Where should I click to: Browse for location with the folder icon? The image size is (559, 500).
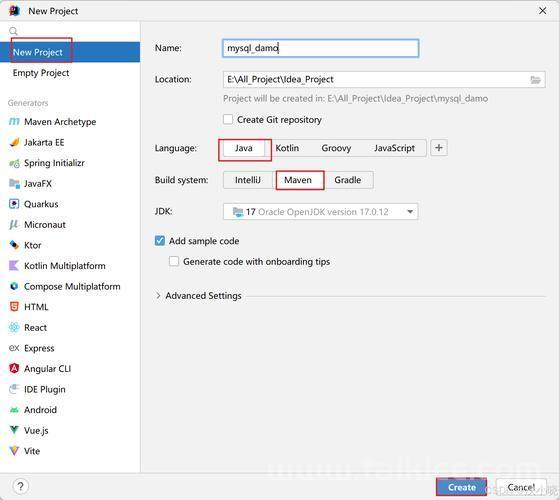point(535,79)
